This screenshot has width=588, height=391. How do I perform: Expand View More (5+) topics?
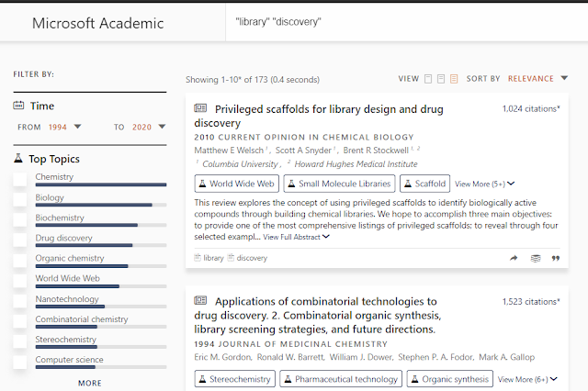point(484,184)
